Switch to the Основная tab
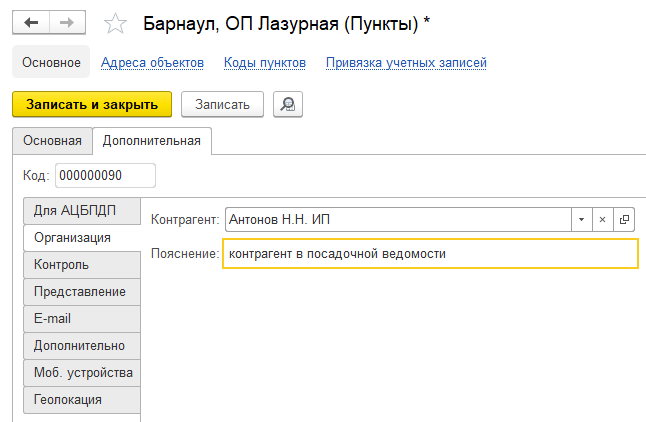Image resolution: width=646 pixels, height=422 pixels. click(x=52, y=141)
